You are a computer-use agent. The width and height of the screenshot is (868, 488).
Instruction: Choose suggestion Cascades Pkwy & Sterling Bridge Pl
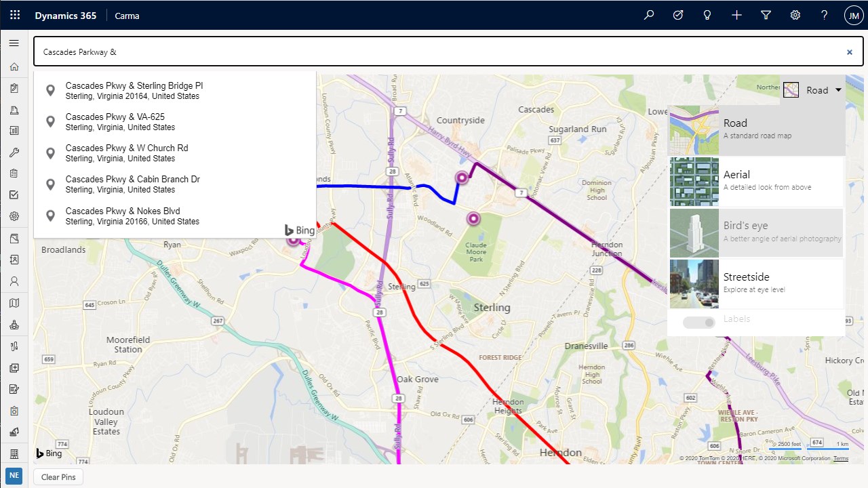175,91
